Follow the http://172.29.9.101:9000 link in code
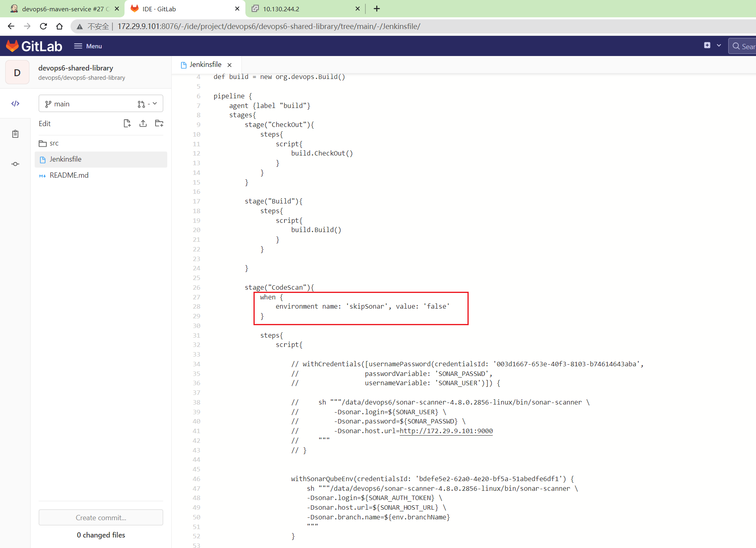The width and height of the screenshot is (756, 548). point(446,431)
